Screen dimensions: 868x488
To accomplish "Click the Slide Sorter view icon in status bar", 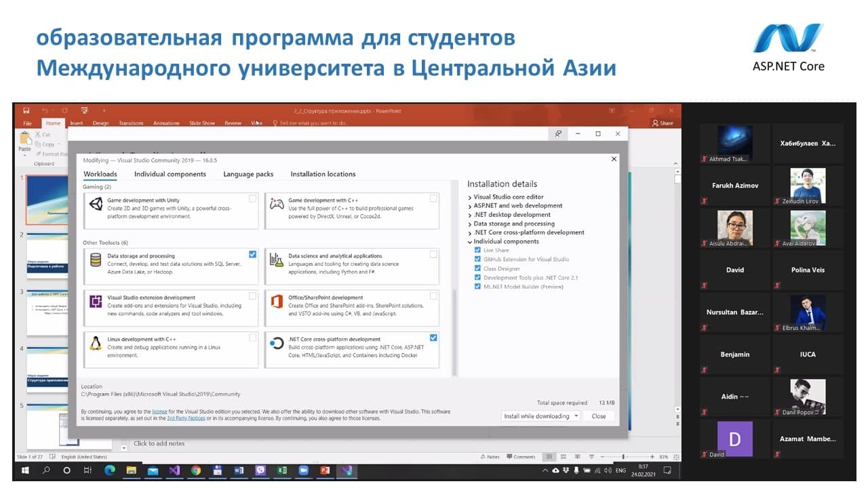I will click(x=565, y=457).
